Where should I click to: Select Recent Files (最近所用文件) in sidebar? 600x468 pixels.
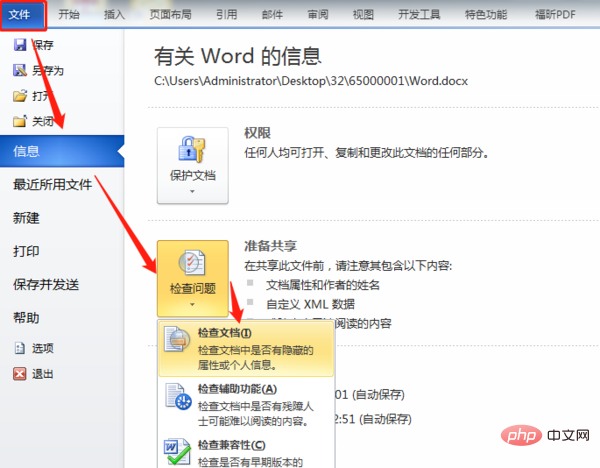[52, 185]
